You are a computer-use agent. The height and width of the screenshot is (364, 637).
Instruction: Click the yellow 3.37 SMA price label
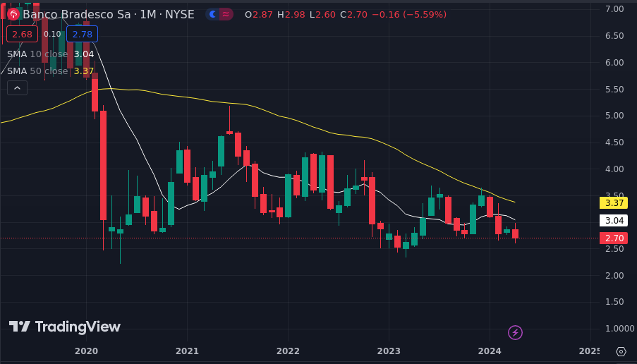coord(614,202)
